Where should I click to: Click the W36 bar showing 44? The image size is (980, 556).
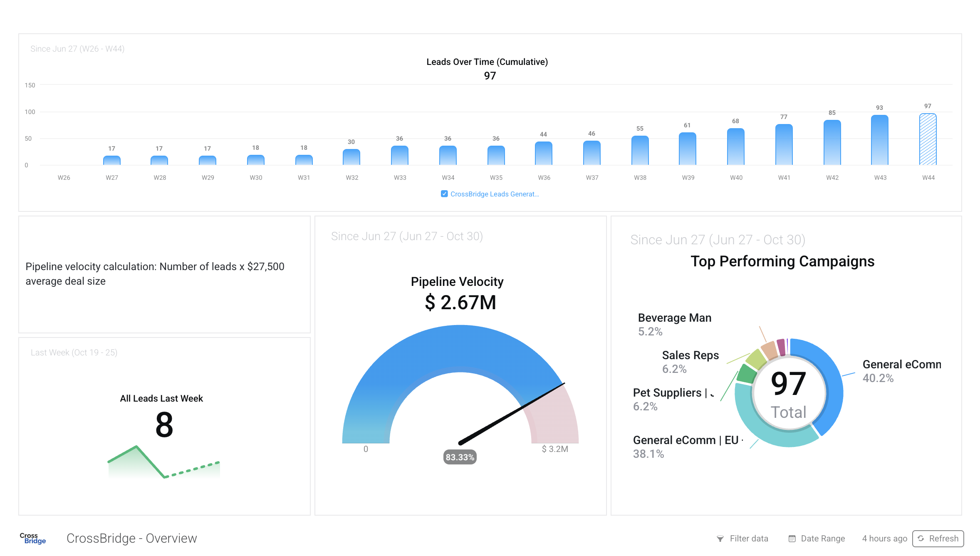tap(543, 154)
